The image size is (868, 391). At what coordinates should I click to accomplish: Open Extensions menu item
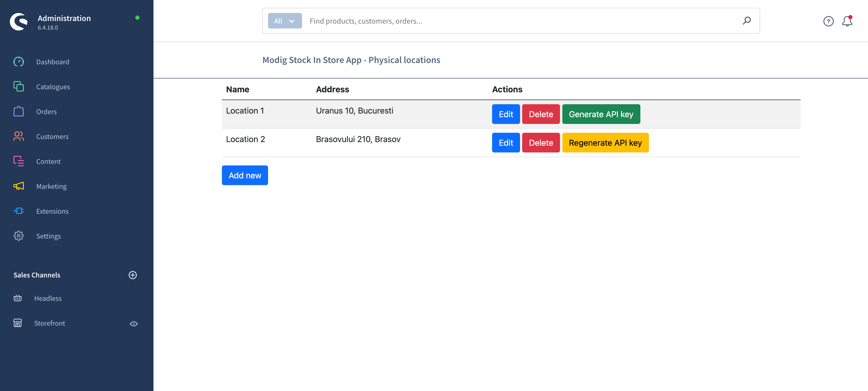[x=52, y=211]
